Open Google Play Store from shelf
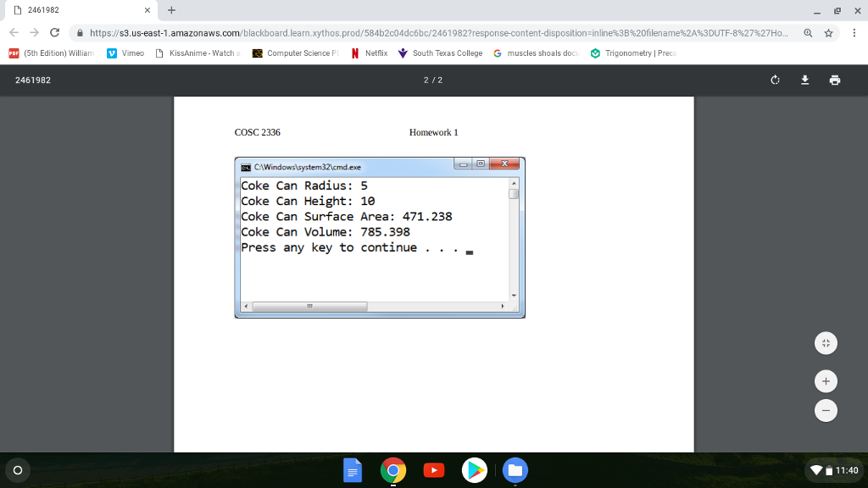868x488 pixels. click(475, 470)
